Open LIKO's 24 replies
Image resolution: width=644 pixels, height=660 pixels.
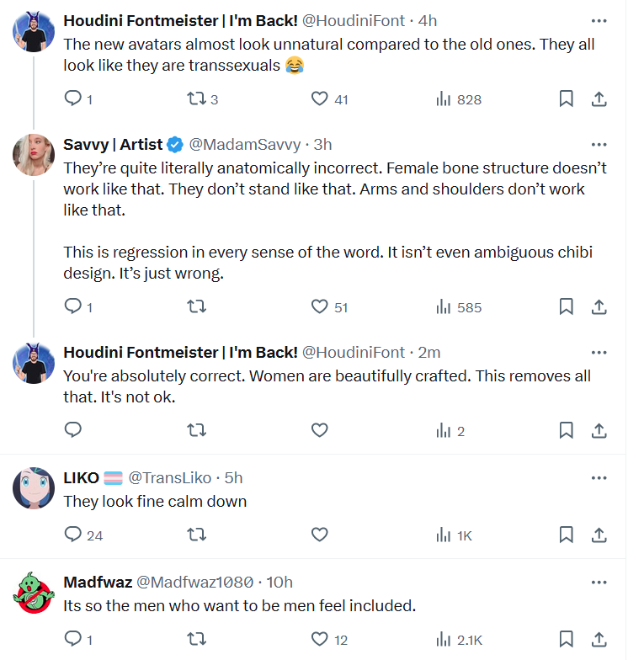coord(83,535)
